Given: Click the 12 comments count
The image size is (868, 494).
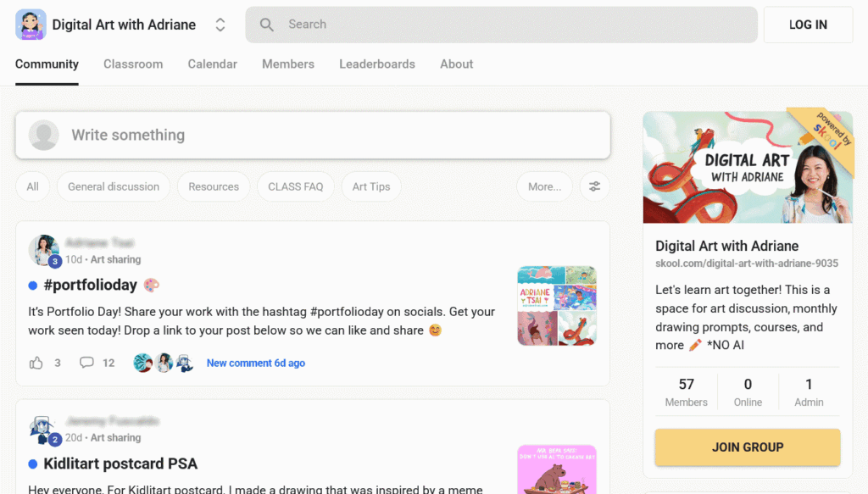Looking at the screenshot, I should pos(108,363).
